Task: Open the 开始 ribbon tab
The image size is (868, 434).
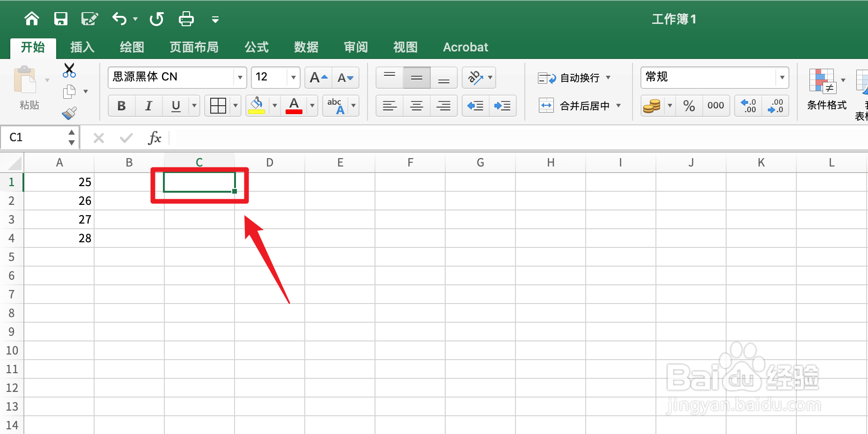Action: pos(33,47)
